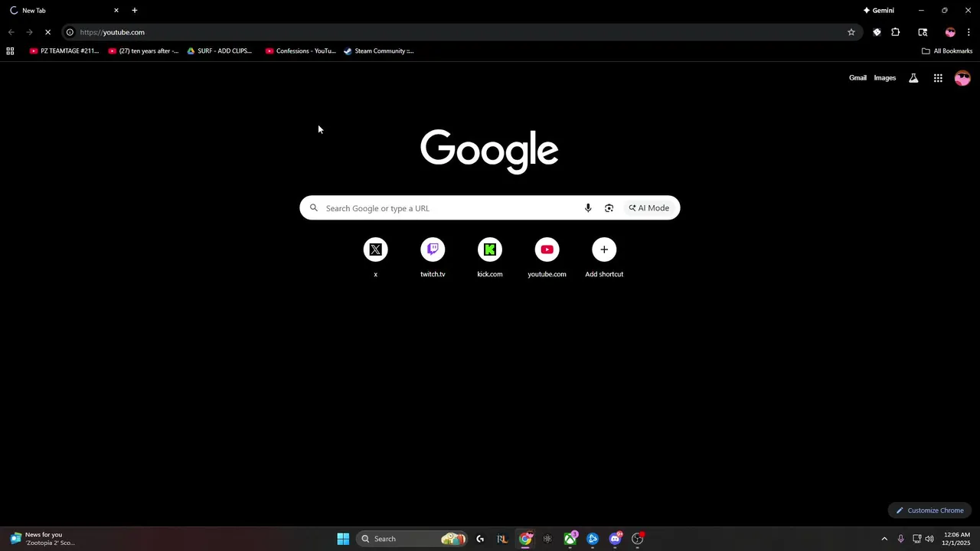
Task: Open the Google apps grid
Action: (938, 78)
